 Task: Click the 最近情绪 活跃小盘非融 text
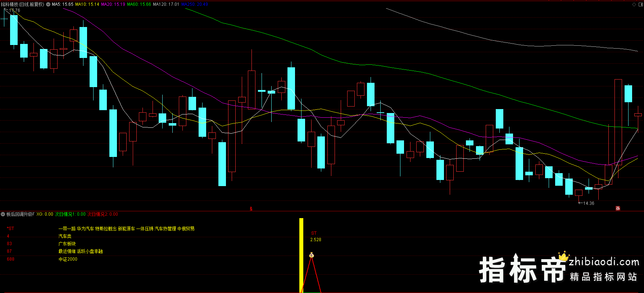click(x=81, y=251)
